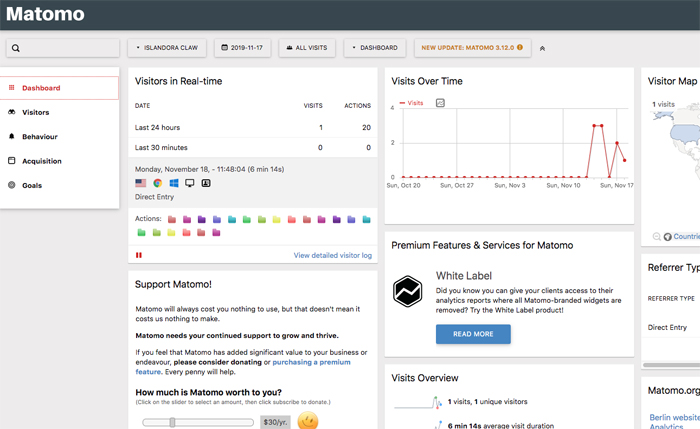Click the Countries link on Visitor Map
700x429 pixels.
tap(687, 237)
